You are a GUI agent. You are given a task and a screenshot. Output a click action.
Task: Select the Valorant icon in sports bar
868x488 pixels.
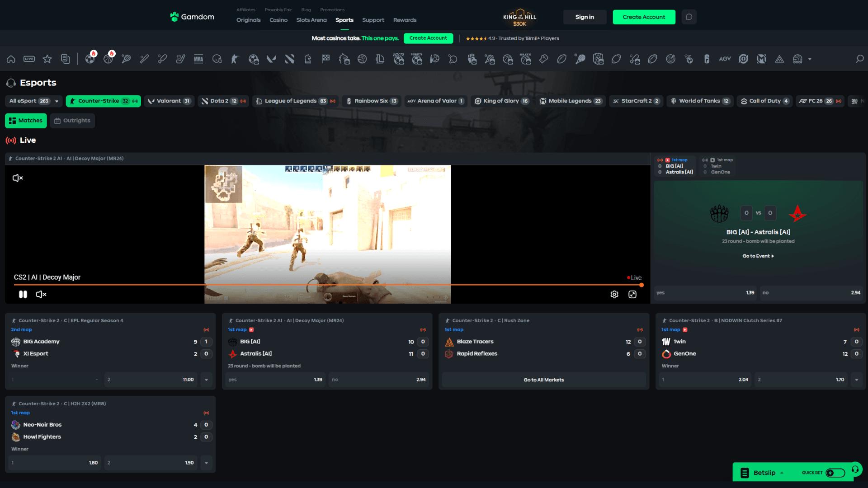click(271, 59)
